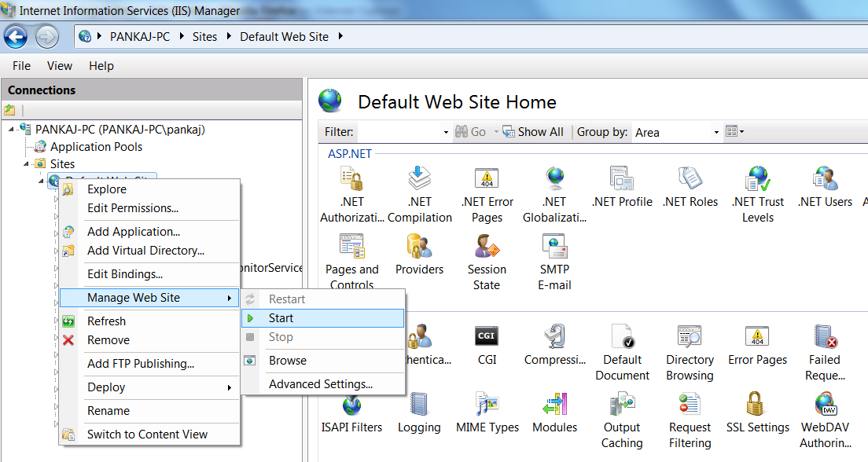Open the Help menu

pyautogui.click(x=101, y=66)
